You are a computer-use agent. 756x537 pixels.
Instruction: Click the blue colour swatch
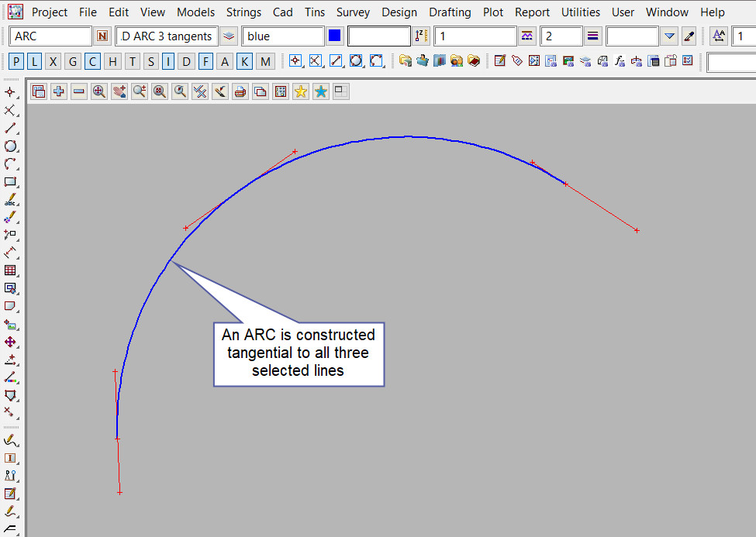[335, 36]
